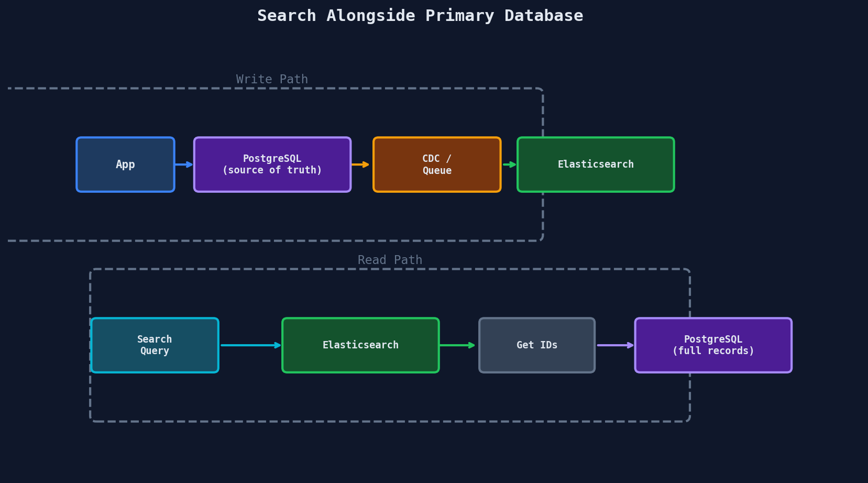Select the App node
This screenshot has width=868, height=483.
[x=125, y=164]
